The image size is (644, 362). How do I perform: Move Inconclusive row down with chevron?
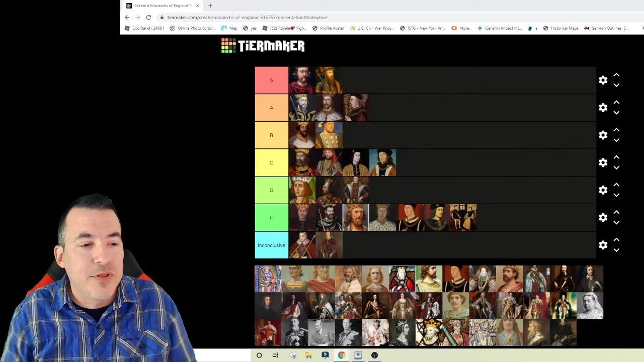[616, 250]
